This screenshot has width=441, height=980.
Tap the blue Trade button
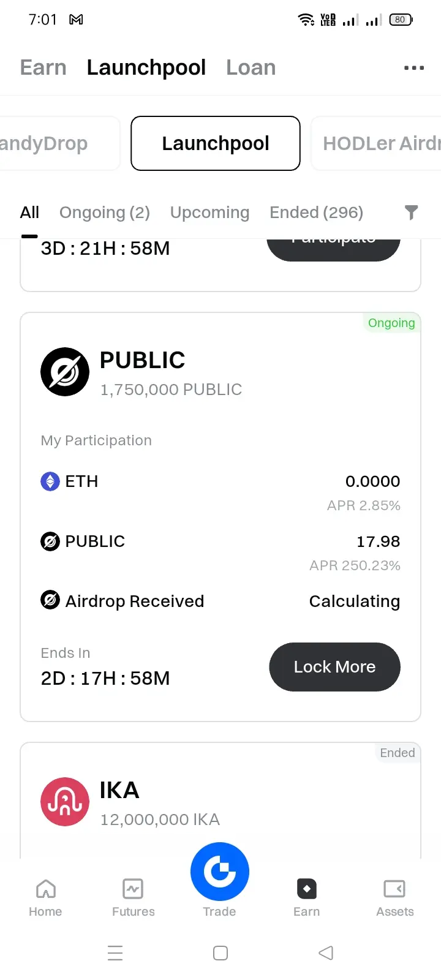click(x=220, y=872)
